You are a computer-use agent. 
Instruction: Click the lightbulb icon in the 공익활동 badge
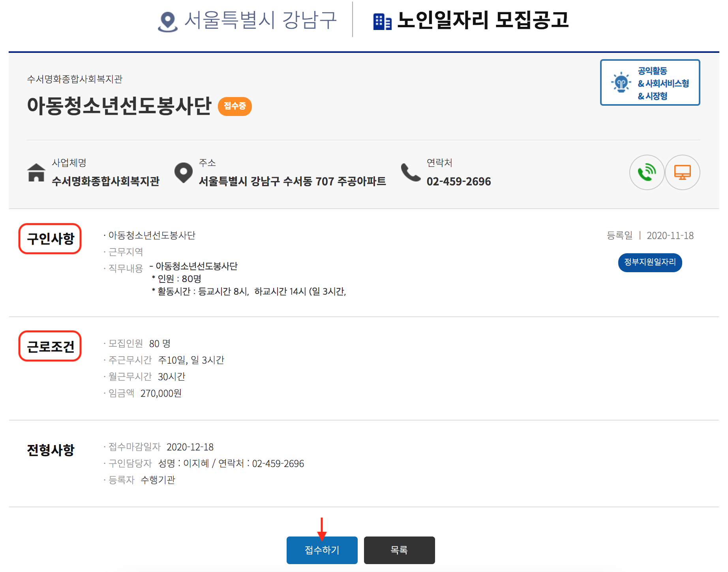coord(621,82)
